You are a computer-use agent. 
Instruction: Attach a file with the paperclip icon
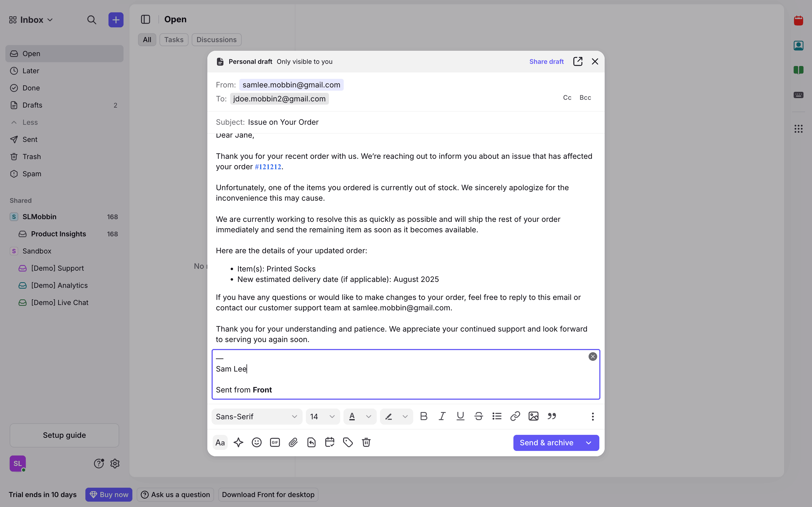[293, 442]
